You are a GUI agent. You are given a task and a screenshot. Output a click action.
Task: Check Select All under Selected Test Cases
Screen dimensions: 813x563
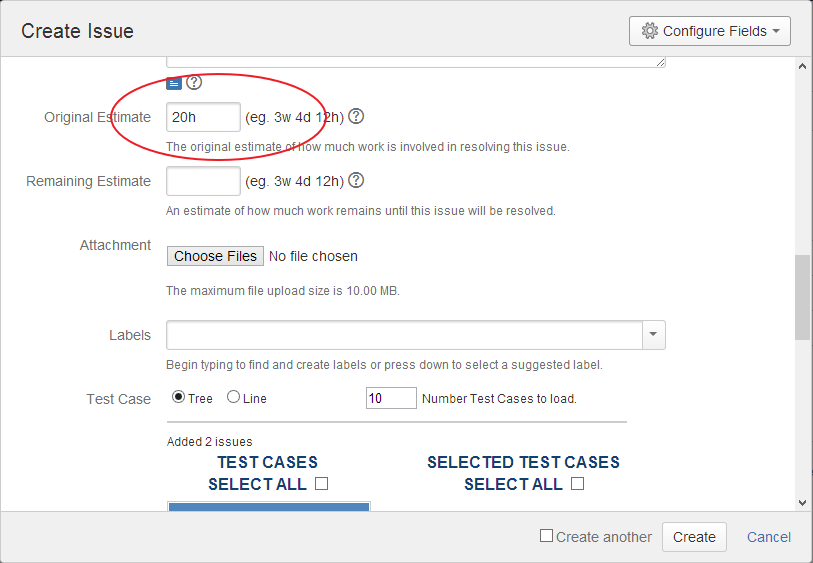tap(577, 484)
